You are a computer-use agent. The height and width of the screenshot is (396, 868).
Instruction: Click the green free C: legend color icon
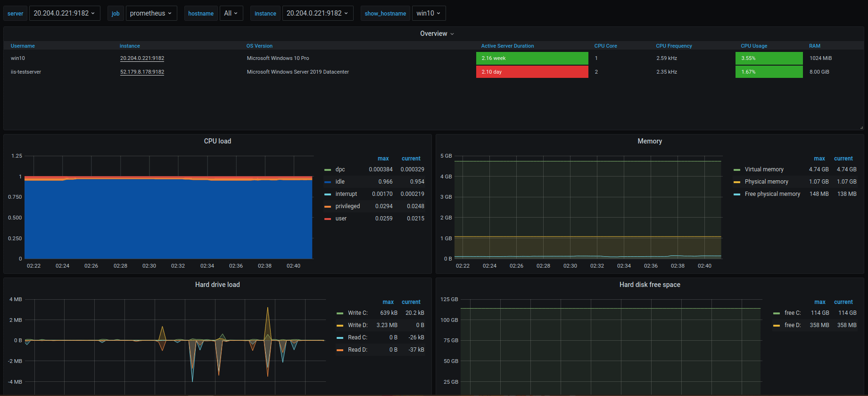[777, 313]
